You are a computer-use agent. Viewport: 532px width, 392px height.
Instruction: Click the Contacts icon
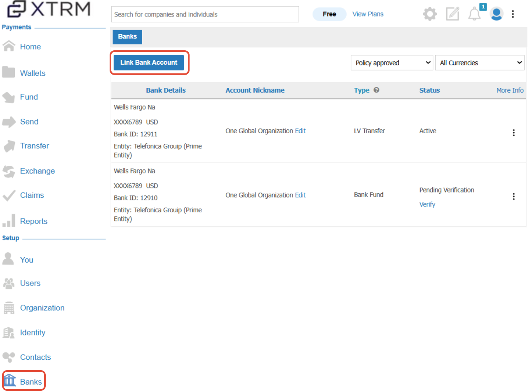coord(9,357)
